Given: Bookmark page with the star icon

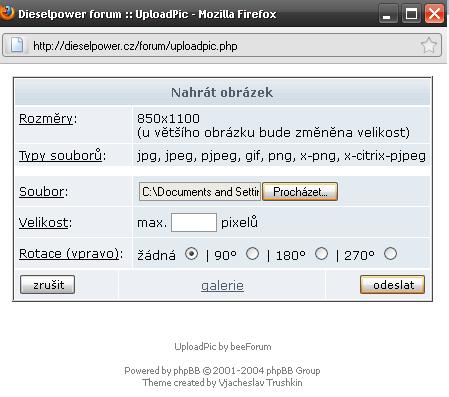Looking at the screenshot, I should (x=428, y=45).
